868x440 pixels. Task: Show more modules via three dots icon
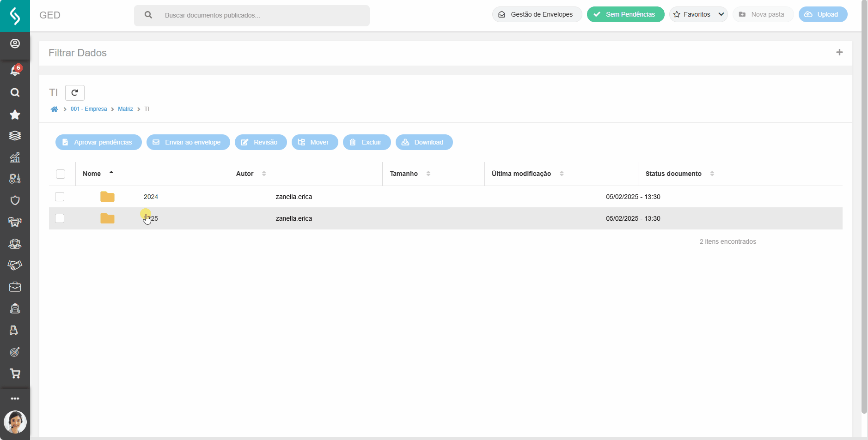[15, 398]
